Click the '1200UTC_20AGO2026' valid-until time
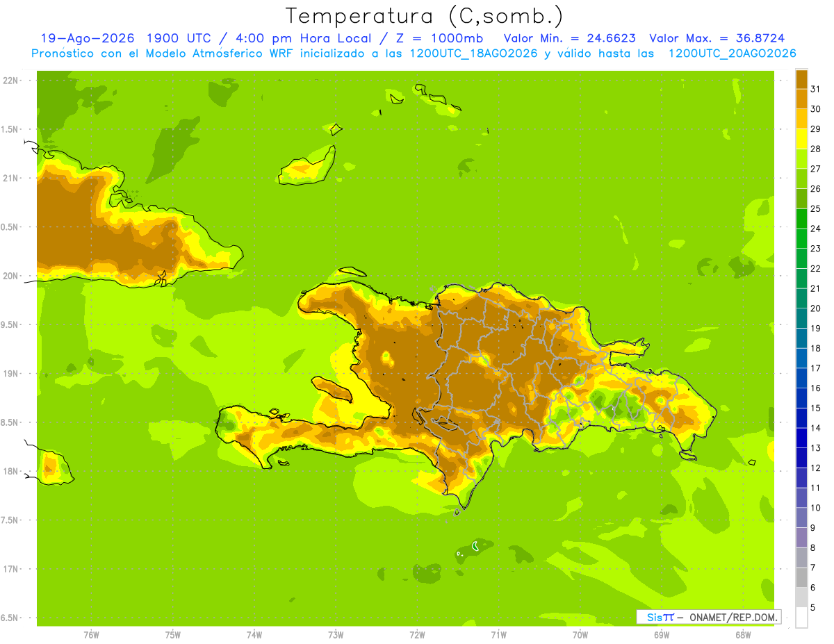This screenshot has height=644, width=834. click(732, 53)
